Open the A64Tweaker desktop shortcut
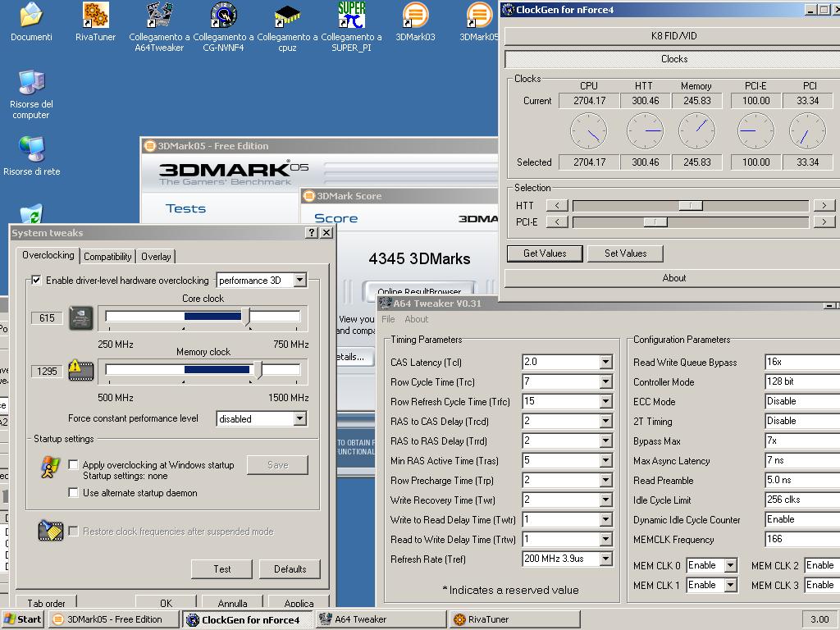Image resolution: width=840 pixels, height=630 pixels. point(159,15)
